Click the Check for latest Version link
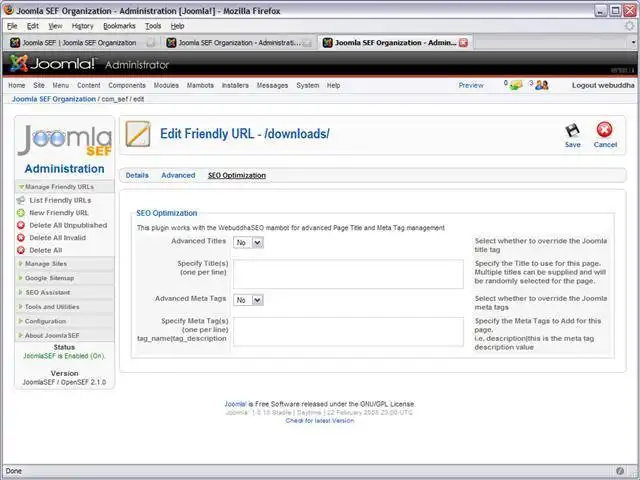 click(320, 421)
